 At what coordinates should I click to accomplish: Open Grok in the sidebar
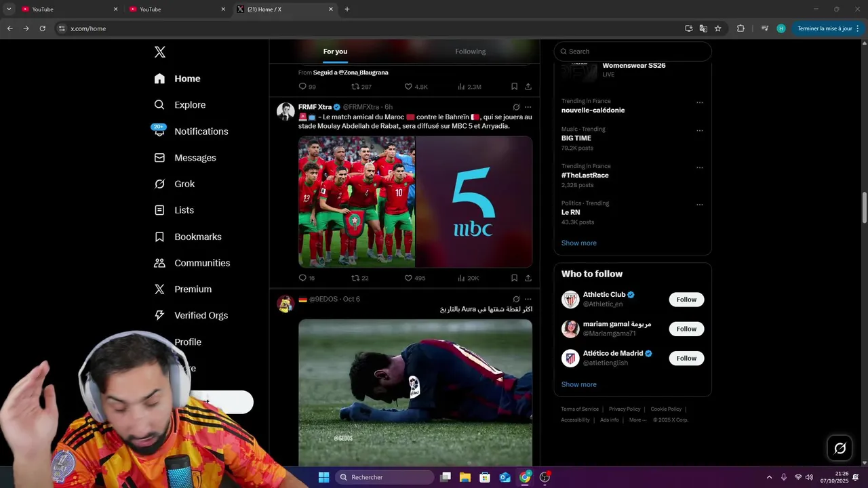174,184
